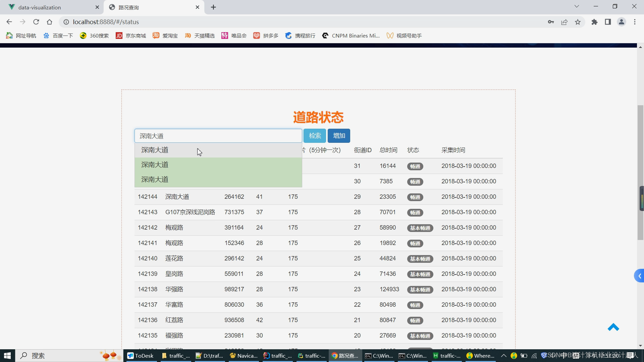Click the share page icon
This screenshot has height=362, width=644.
click(564, 22)
